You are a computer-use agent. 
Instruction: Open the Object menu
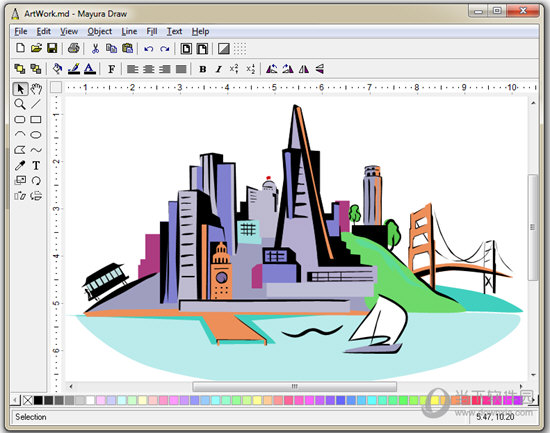pyautogui.click(x=100, y=32)
